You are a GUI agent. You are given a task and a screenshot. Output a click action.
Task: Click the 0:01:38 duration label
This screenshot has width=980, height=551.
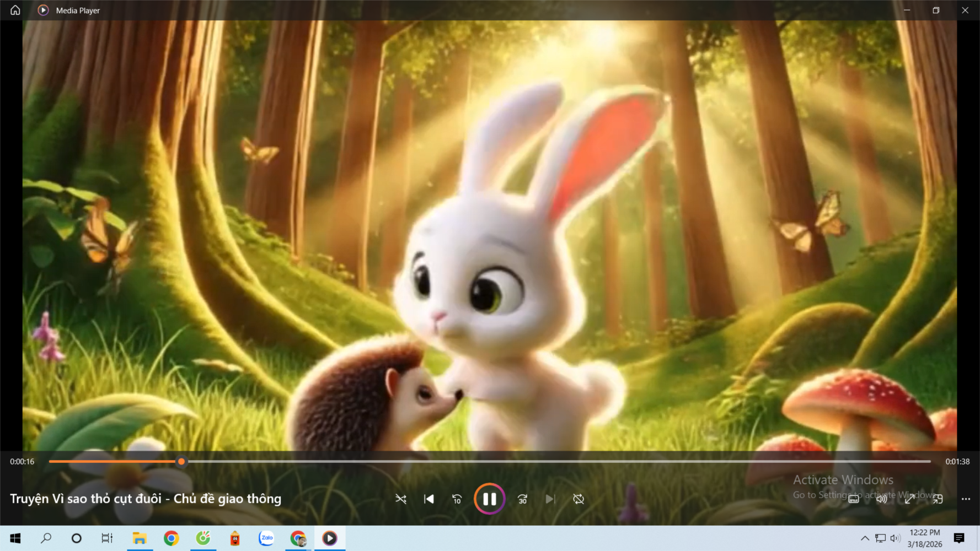pyautogui.click(x=957, y=462)
